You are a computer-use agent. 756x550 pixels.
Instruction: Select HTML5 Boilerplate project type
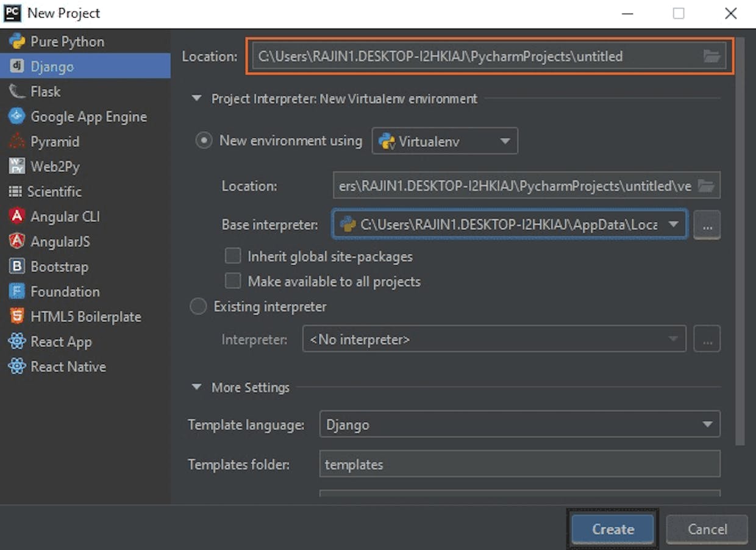(85, 316)
